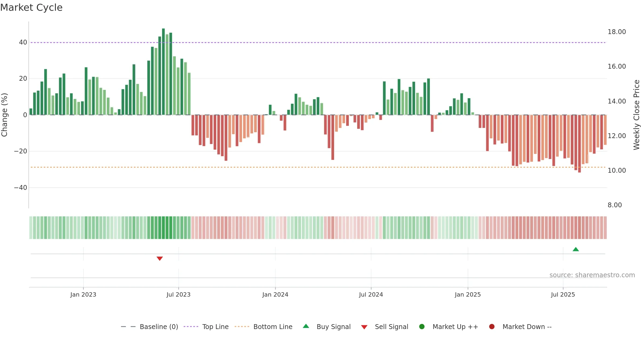
Task: Click the 16.00 price label on the right axis
Action: click(x=617, y=67)
